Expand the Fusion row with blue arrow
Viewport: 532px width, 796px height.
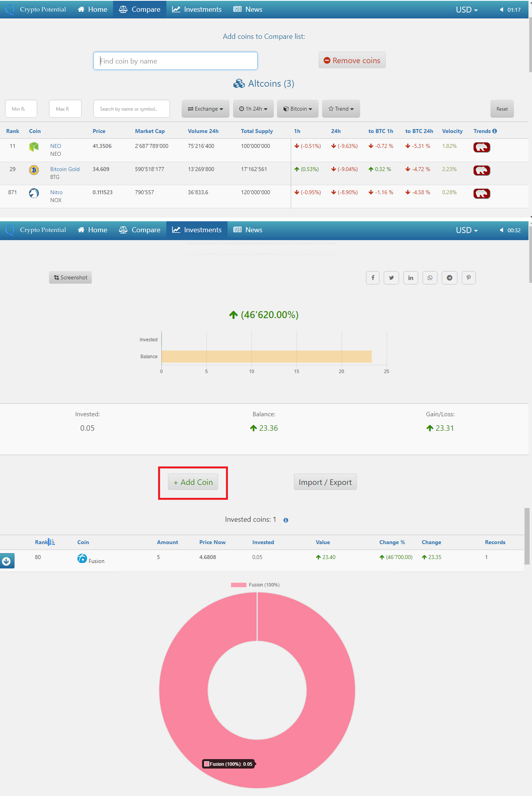[x=7, y=561]
